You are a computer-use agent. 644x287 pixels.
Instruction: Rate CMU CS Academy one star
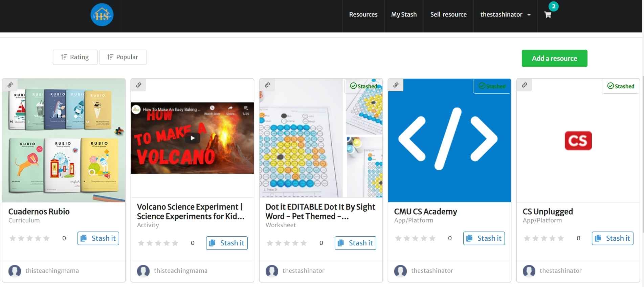(x=398, y=238)
